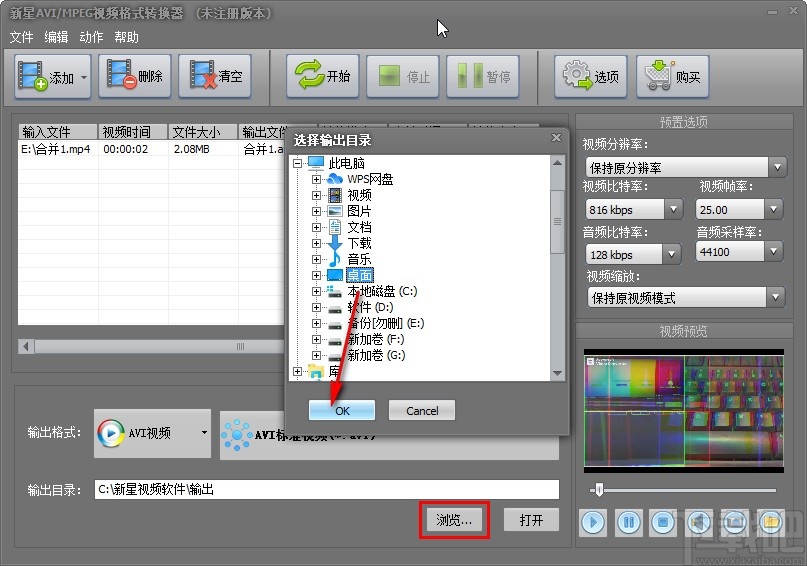Select drive 新加卷 (F:) in the tree
Screen dimensions: 807x566
tap(376, 339)
